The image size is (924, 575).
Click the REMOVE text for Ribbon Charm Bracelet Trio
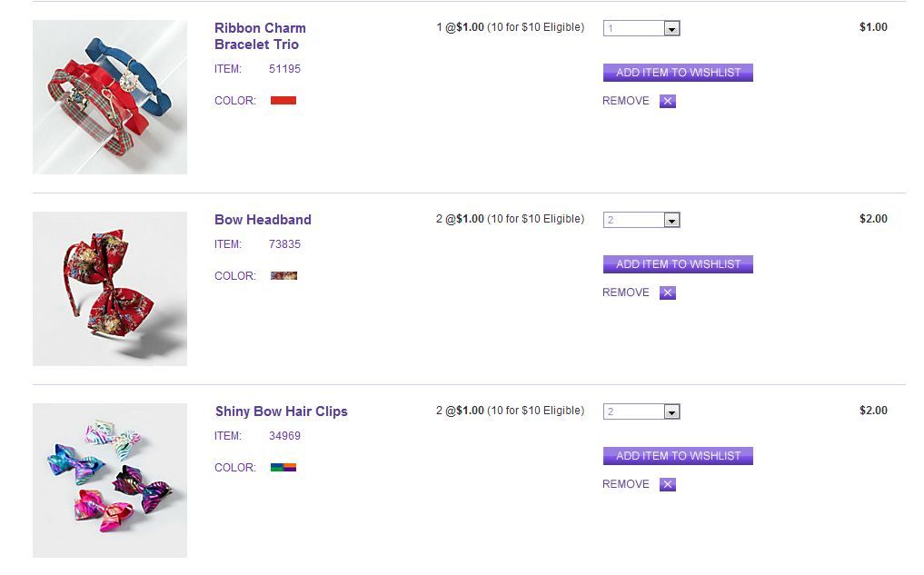pyautogui.click(x=626, y=101)
